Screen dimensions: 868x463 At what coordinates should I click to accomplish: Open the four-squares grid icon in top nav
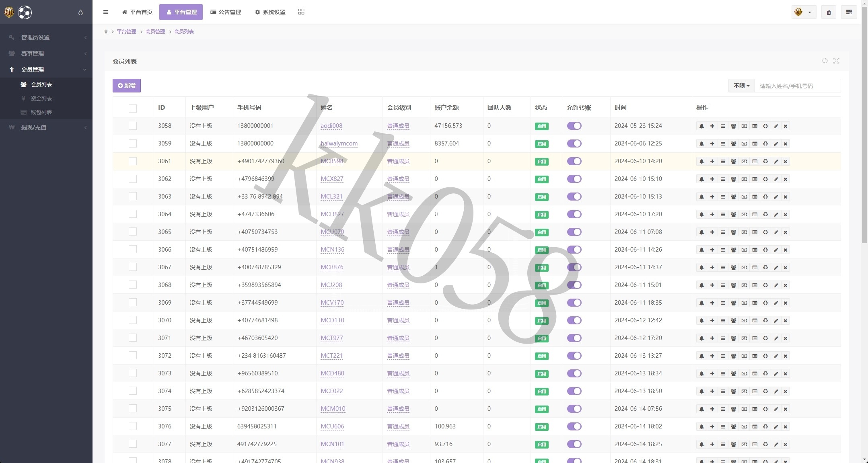pos(301,12)
